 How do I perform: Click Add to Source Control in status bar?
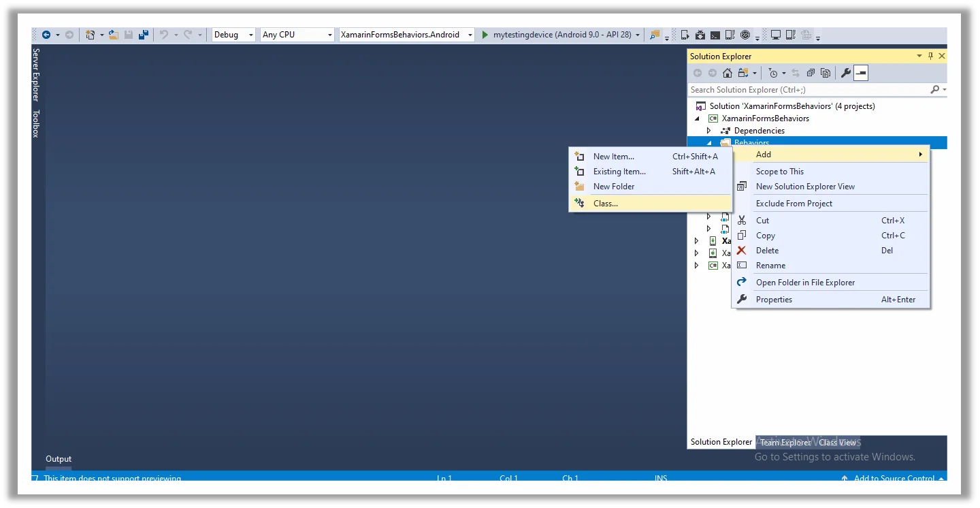click(894, 478)
